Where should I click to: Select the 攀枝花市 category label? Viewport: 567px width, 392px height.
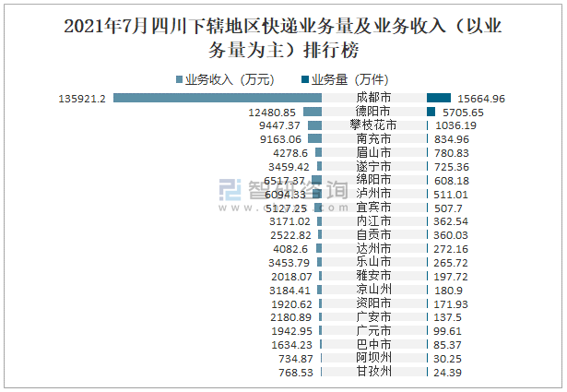[373, 125]
